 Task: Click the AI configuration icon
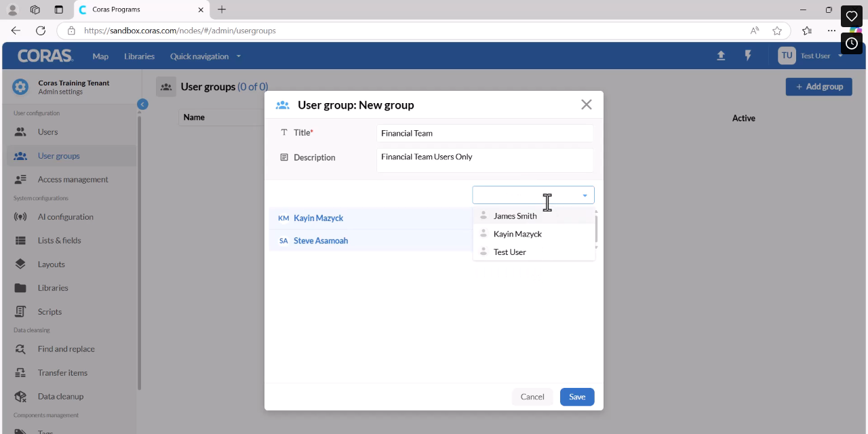coord(20,217)
